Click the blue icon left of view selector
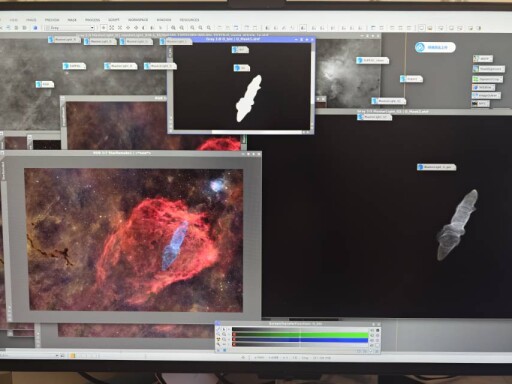512x384 pixels. pos(35,28)
